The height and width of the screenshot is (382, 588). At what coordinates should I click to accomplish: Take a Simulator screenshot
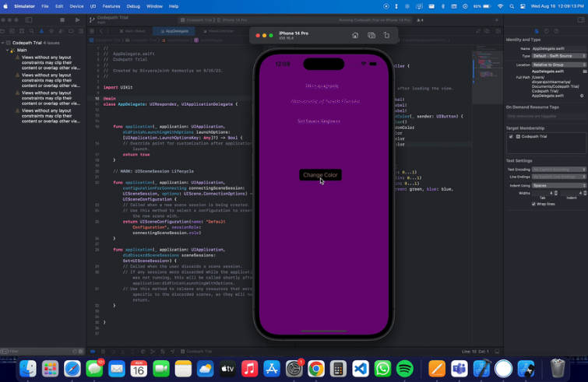click(x=371, y=35)
